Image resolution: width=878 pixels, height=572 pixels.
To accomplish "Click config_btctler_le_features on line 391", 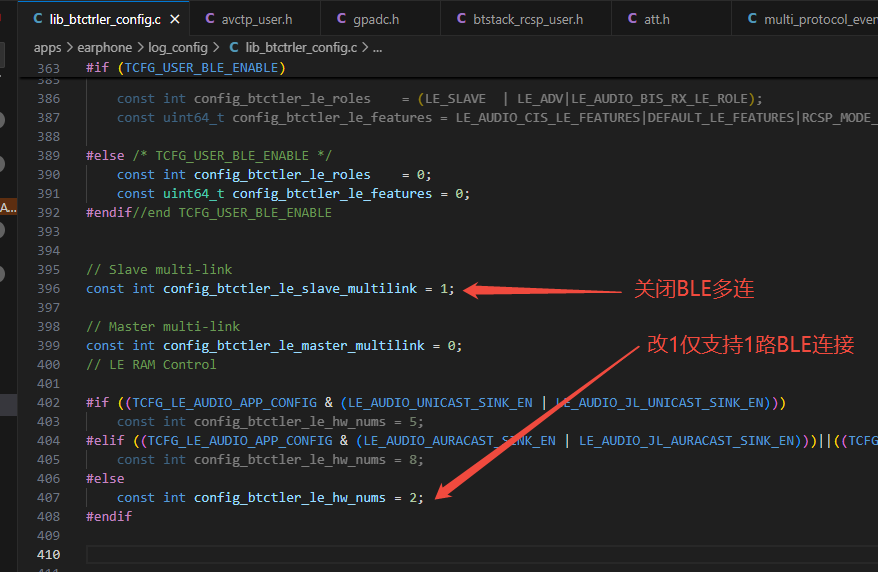I will 332,194.
